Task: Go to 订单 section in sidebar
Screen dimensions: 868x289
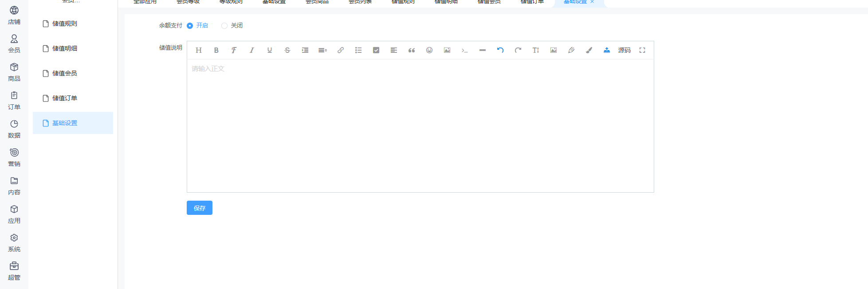Action: coord(14,101)
